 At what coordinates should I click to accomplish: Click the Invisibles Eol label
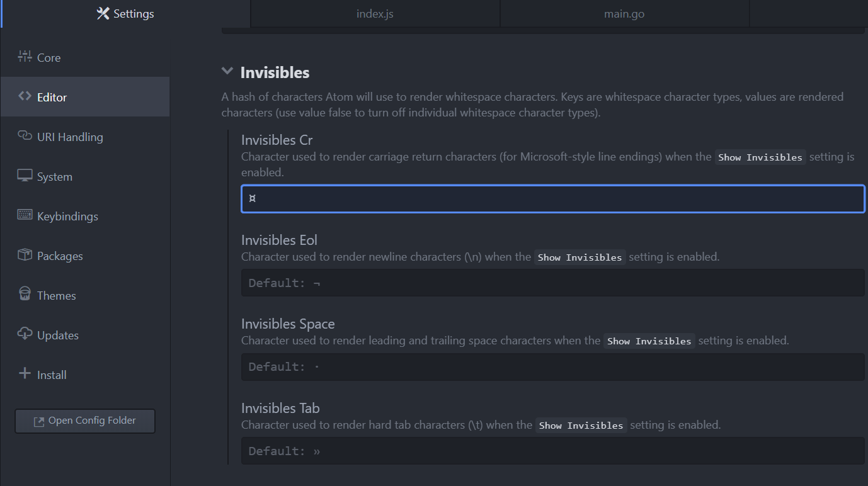coord(279,240)
